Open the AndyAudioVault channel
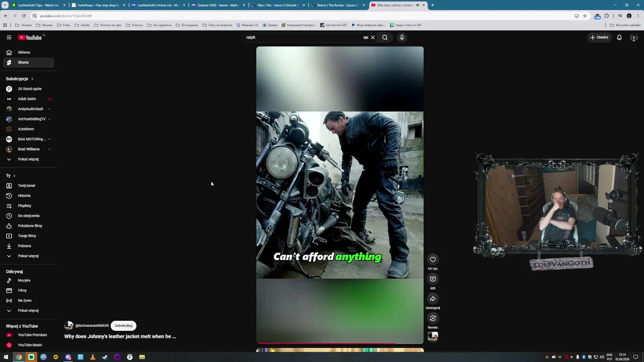644x362 pixels. tap(28, 109)
